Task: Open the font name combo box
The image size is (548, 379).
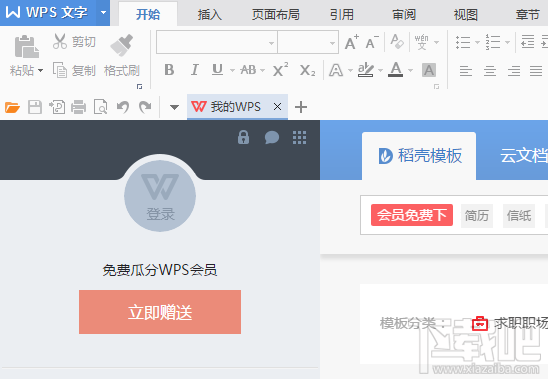Action: pyautogui.click(x=217, y=42)
